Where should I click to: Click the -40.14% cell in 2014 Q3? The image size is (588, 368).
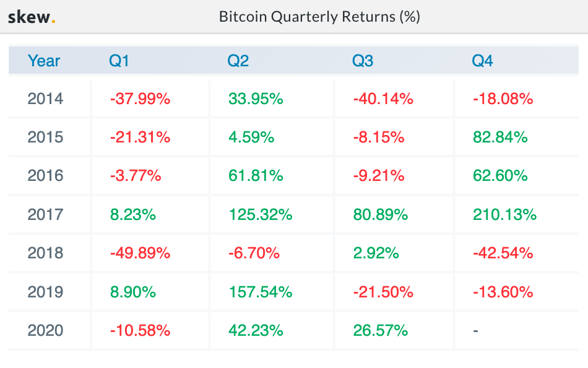(x=383, y=99)
